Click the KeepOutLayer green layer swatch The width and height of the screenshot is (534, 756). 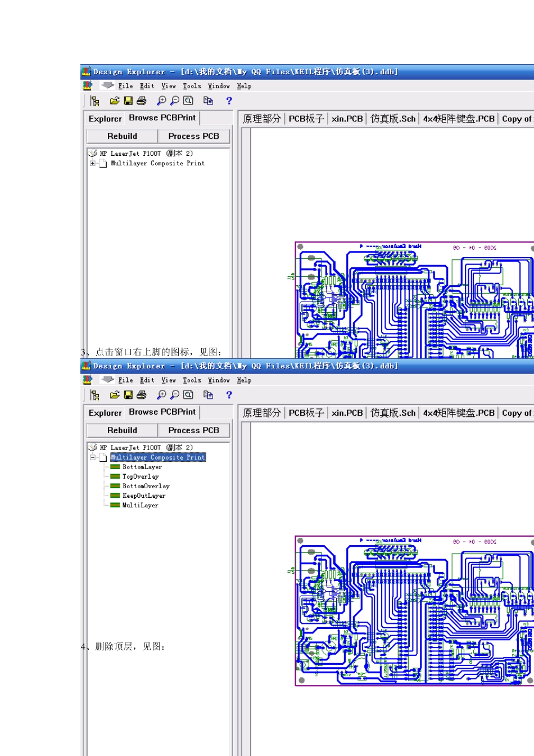pos(115,496)
